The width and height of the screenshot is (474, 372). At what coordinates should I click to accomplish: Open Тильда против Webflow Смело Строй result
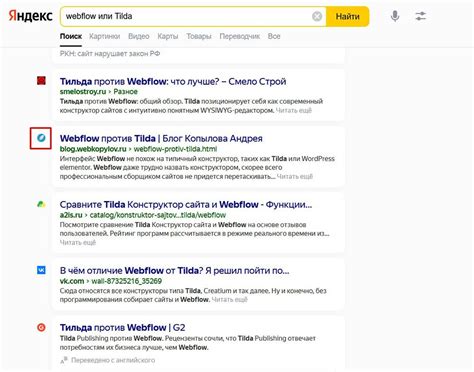click(173, 81)
